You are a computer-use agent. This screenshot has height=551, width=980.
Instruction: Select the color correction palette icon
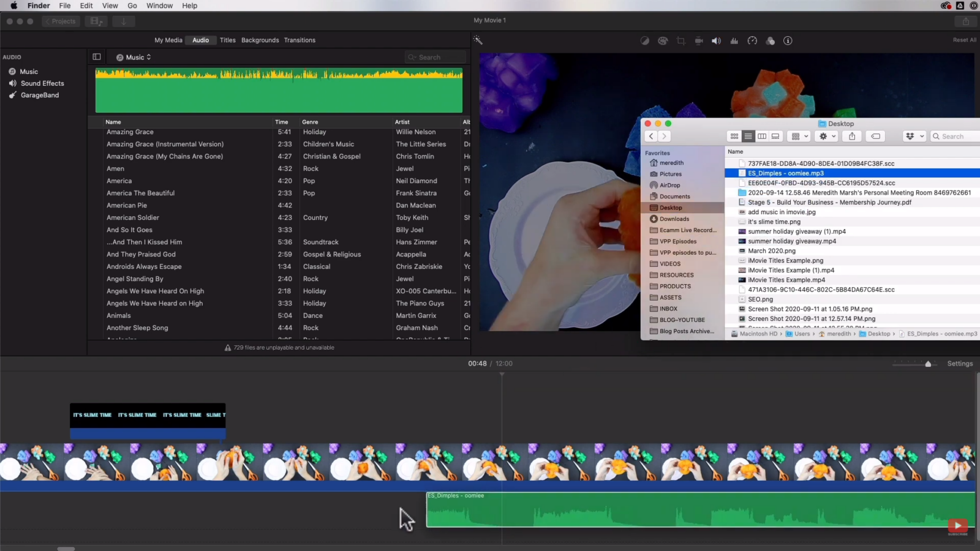663,40
